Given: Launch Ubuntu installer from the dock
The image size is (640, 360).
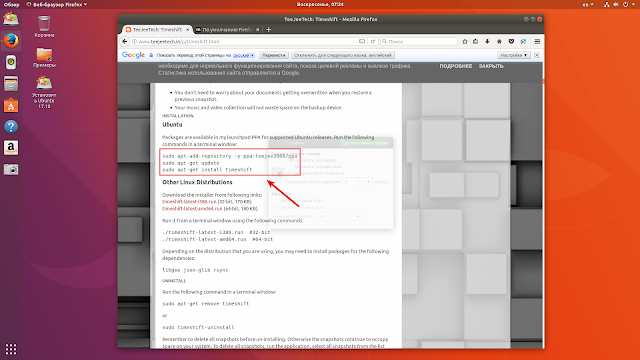Looking at the screenshot, I should click(x=11, y=19).
